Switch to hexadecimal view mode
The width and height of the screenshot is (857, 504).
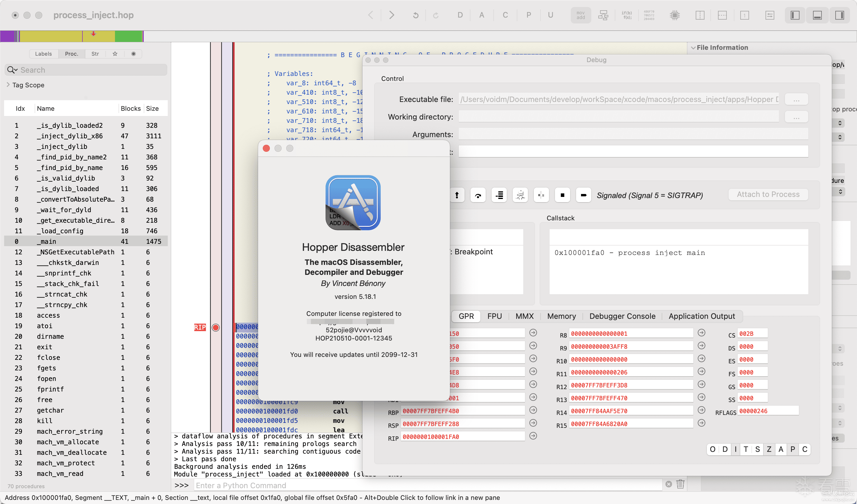[649, 15]
